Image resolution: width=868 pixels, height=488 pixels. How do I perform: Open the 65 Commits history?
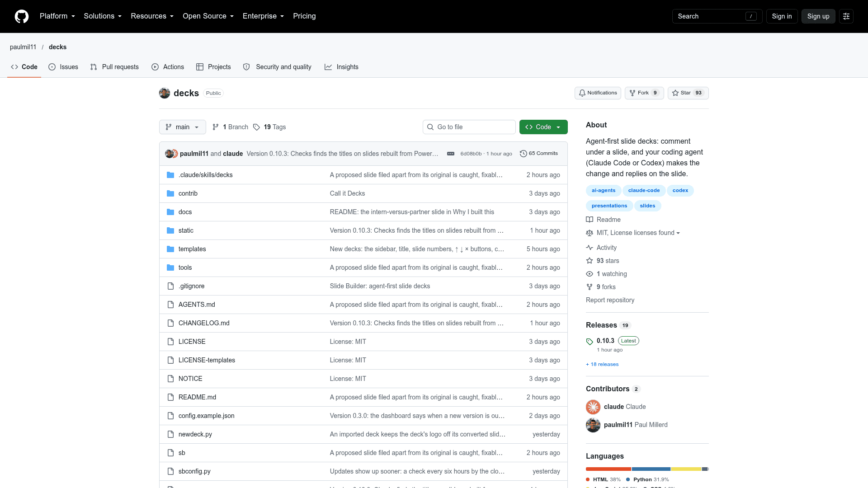[539, 154]
